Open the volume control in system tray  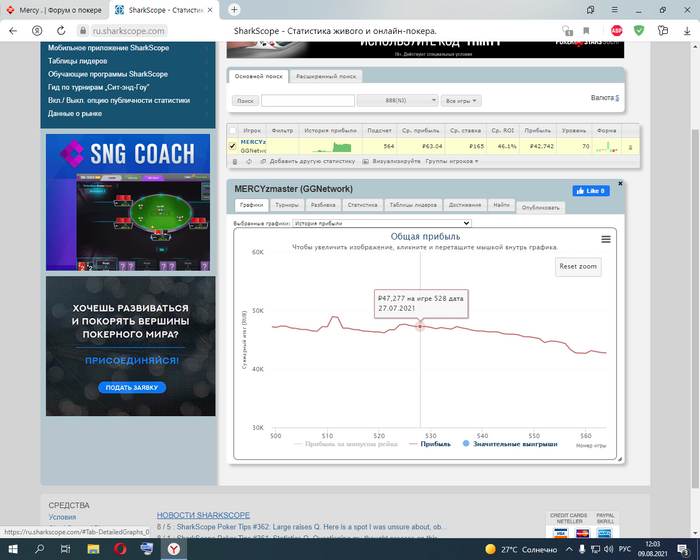[x=608, y=549]
